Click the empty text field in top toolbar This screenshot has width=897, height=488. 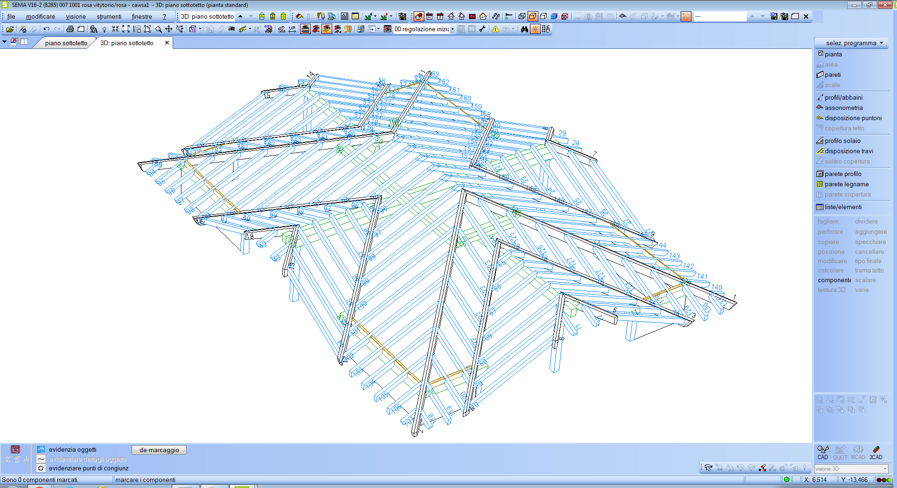click(720, 17)
